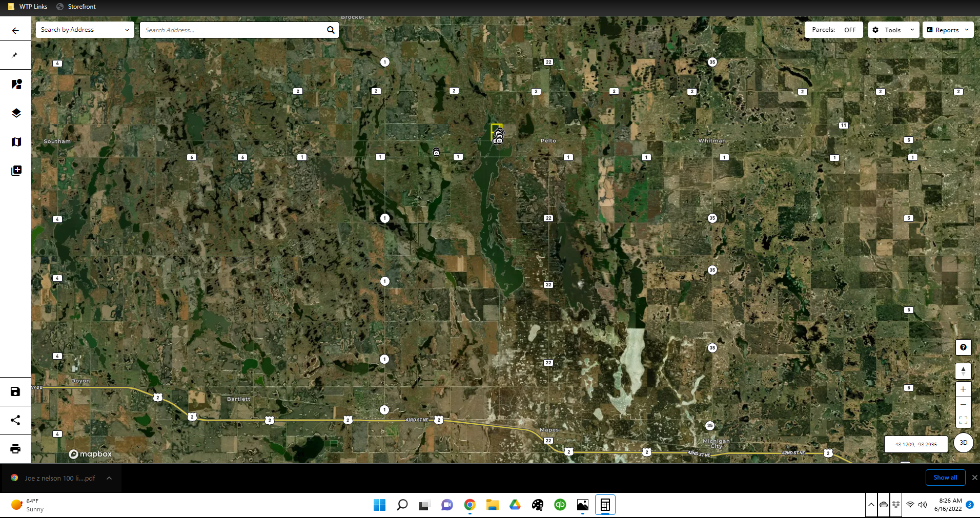Open the help question mark button
Viewport: 980px width, 518px height.
pos(963,347)
